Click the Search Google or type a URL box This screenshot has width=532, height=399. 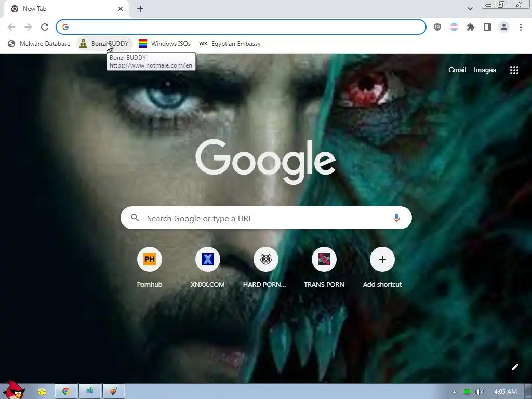(x=266, y=218)
